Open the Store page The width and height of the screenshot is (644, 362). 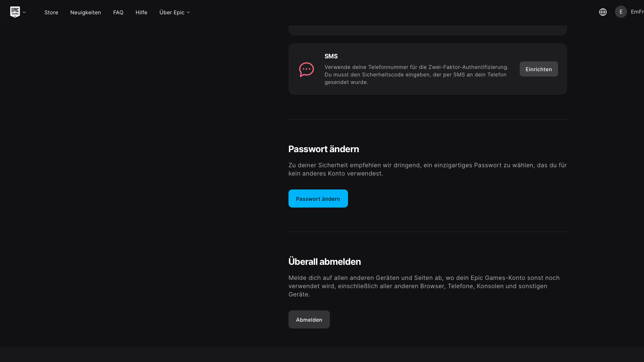(x=51, y=12)
